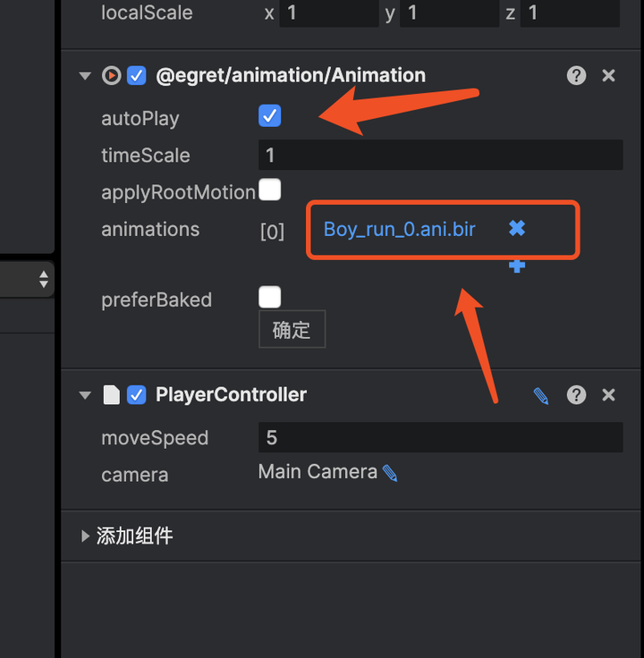The height and width of the screenshot is (658, 644).
Task: Open the Boy_run_0.ani.bir animation link
Action: (399, 230)
